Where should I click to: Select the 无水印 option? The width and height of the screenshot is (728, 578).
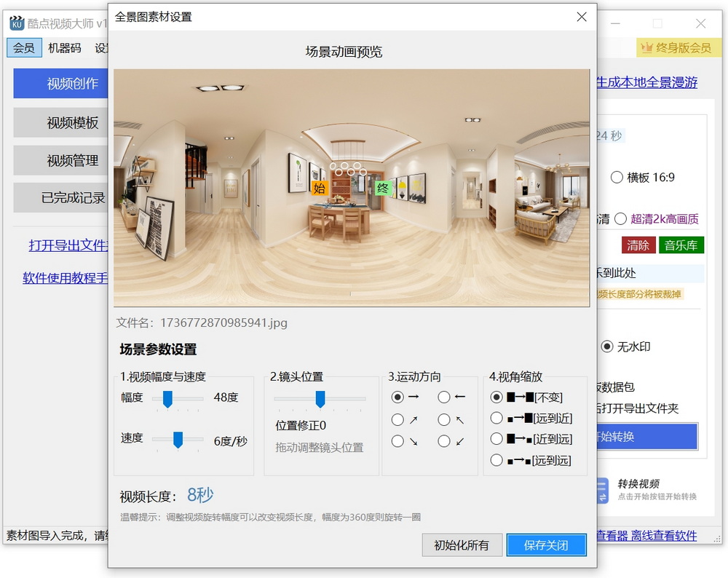coord(607,347)
